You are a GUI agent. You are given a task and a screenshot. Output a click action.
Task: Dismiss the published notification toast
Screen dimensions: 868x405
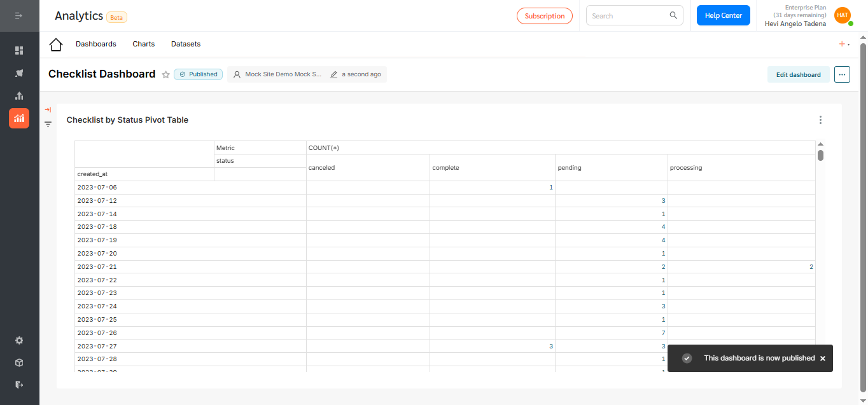pos(823,359)
